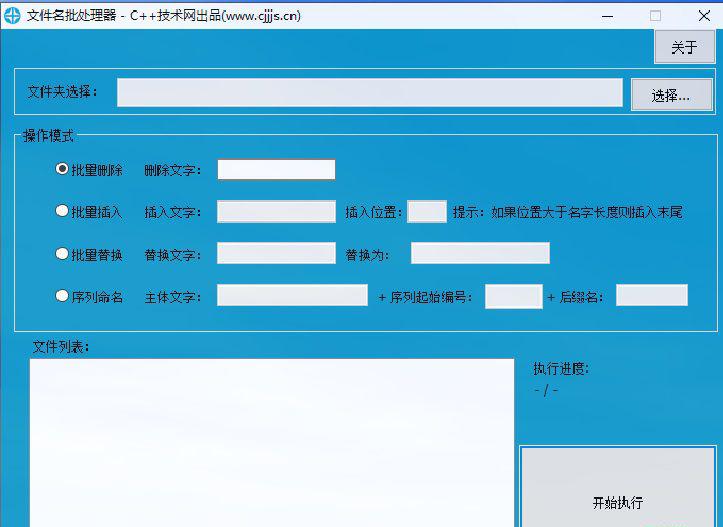Click the 插入位置 input box
Image resolution: width=723 pixels, height=527 pixels.
427,212
